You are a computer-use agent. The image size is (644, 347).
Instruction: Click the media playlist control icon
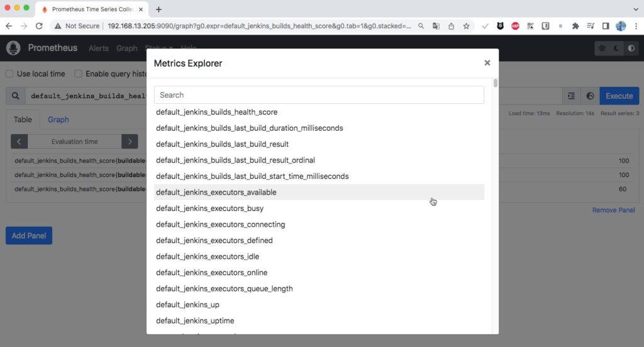tap(590, 26)
